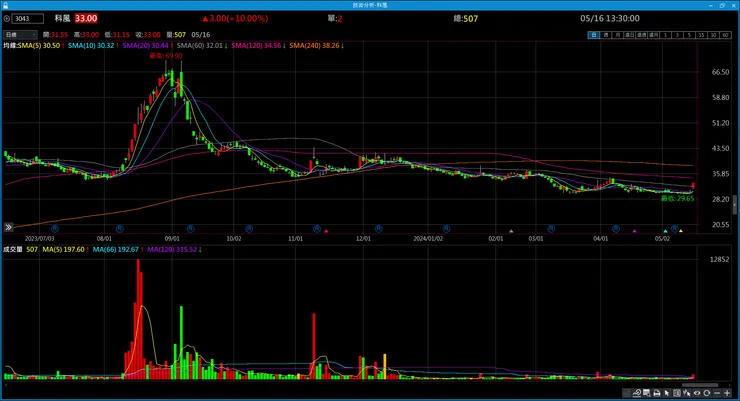
Task: Switch to the 3-minute interval button
Action: (x=677, y=35)
